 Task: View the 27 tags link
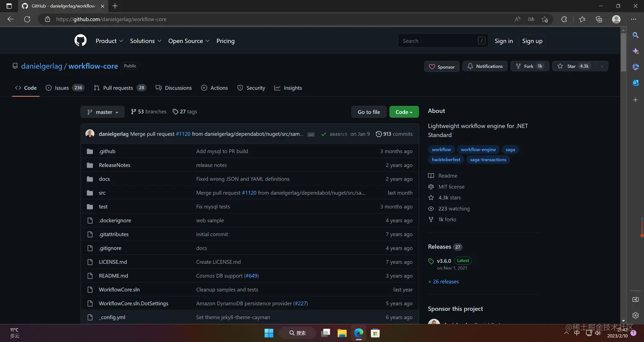click(185, 111)
